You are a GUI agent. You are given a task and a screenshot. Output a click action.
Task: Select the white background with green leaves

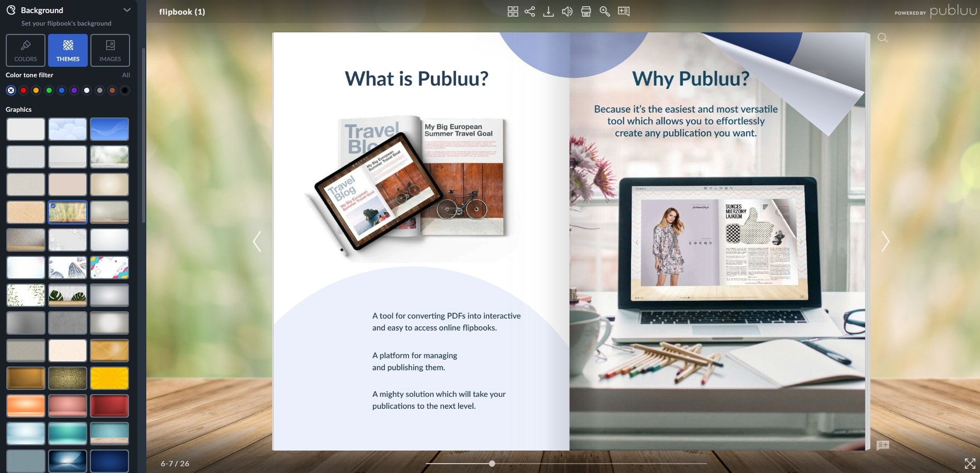pos(26,295)
